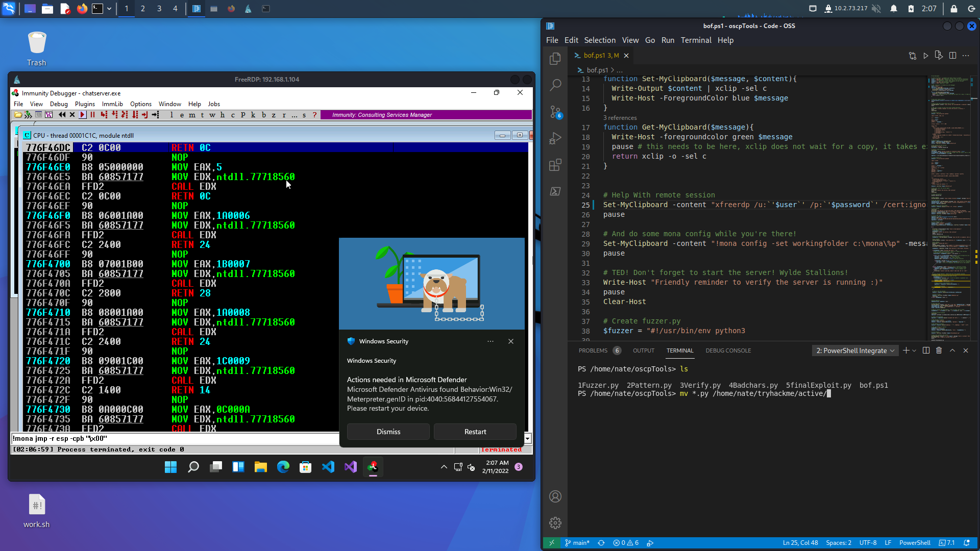Select the bof.ps1 editor tab
980x551 pixels.
[x=601, y=56]
